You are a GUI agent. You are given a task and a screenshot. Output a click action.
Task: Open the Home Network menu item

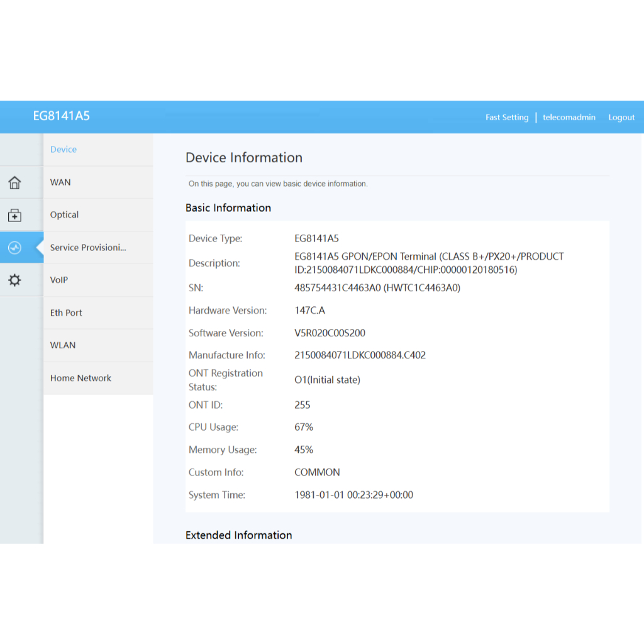click(80, 378)
